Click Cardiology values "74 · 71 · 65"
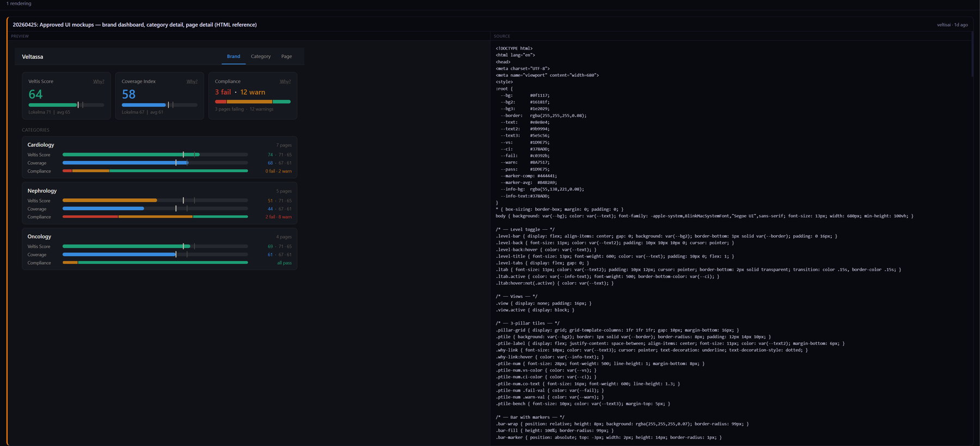The width and height of the screenshot is (980, 446). tap(279, 155)
